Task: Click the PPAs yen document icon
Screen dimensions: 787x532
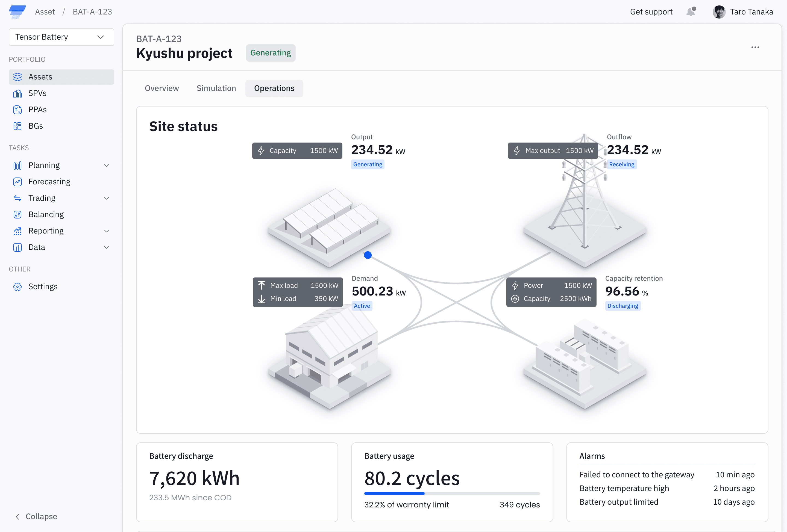Action: click(17, 110)
